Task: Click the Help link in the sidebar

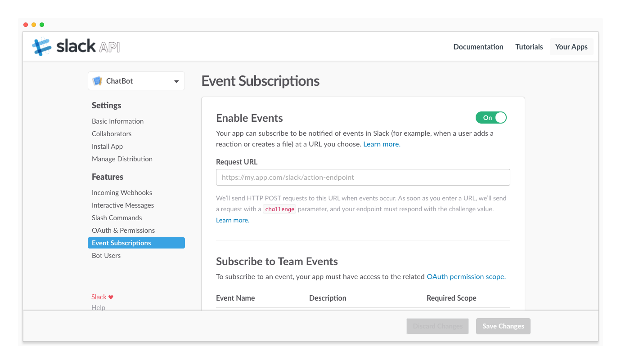Action: pyautogui.click(x=98, y=307)
